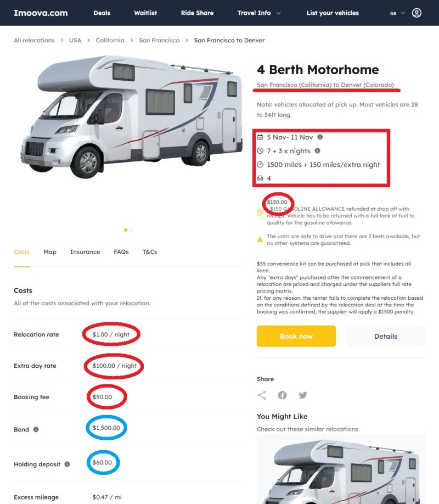Open the GB region selector

397,13
